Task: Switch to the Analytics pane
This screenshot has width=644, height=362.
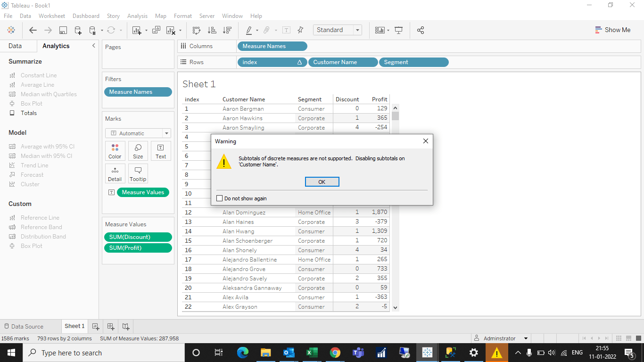Action: coord(56,46)
